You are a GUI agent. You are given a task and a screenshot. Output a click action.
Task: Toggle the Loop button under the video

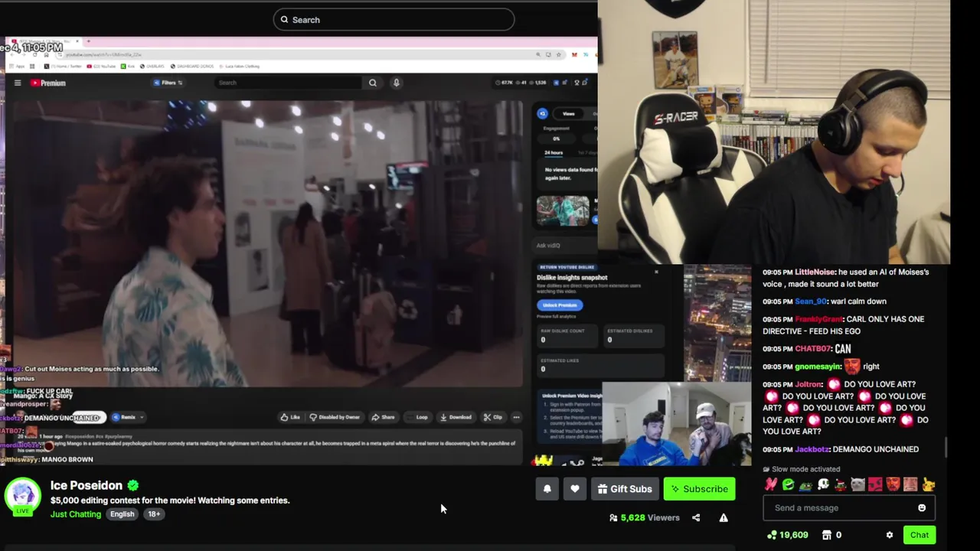click(x=418, y=417)
